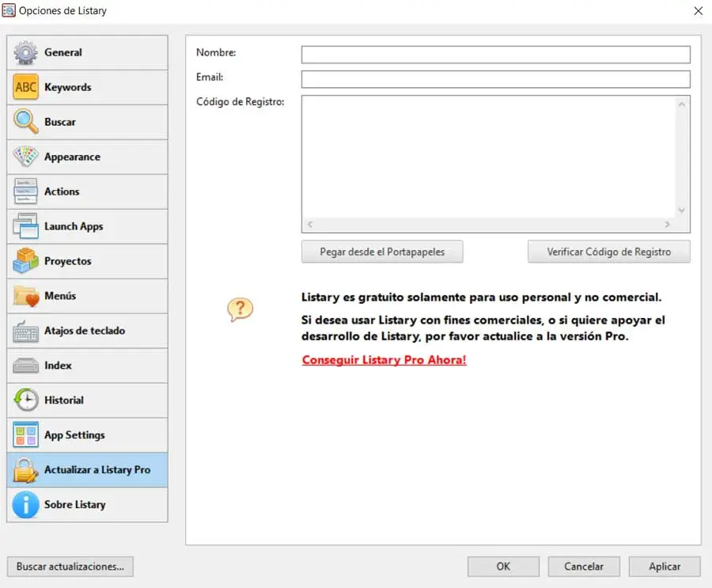Open the Sobre Listary label
The height and width of the screenshot is (588, 712).
pos(75,505)
